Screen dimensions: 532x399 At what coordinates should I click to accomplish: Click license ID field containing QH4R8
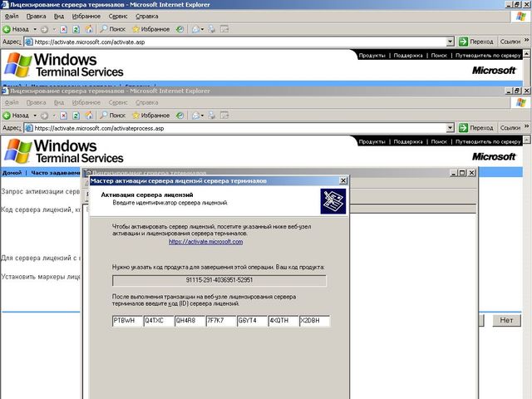190,321
